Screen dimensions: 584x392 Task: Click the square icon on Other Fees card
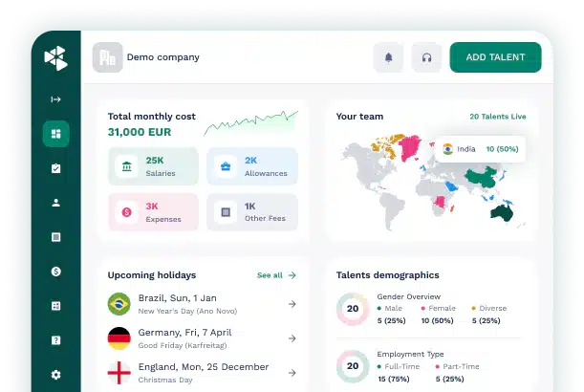coord(226,212)
